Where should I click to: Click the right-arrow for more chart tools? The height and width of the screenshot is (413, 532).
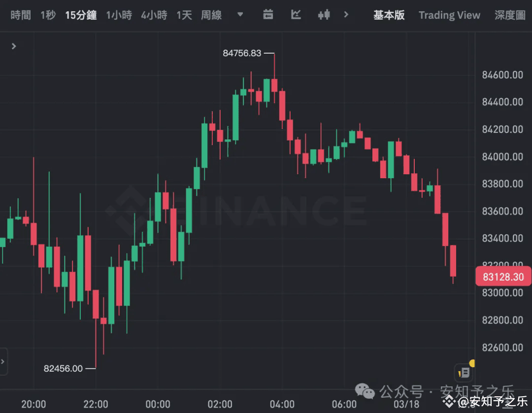(346, 15)
